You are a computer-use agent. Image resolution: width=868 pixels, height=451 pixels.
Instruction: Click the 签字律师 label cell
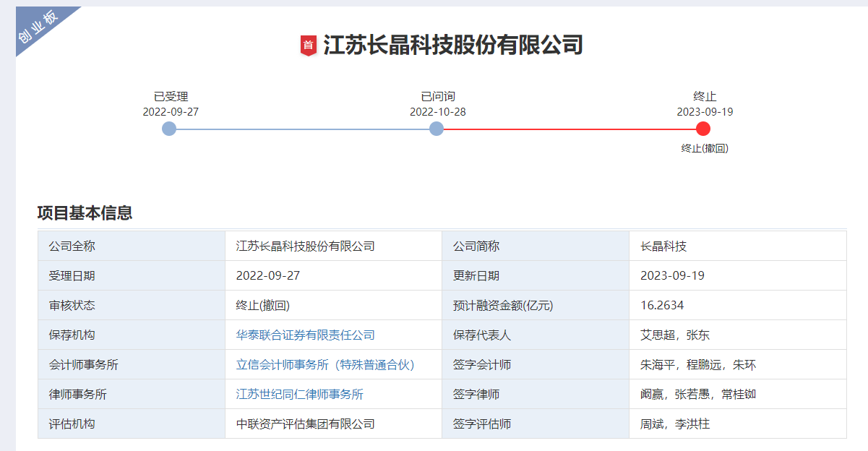point(536,394)
